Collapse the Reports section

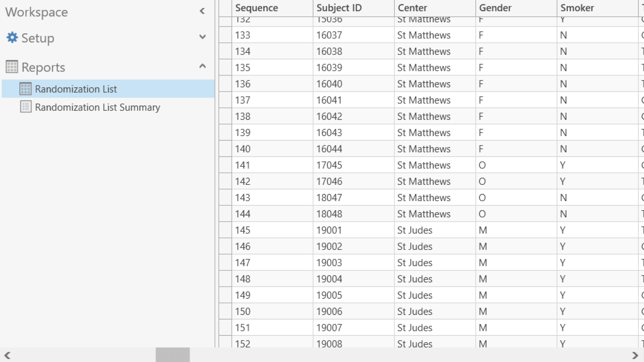tap(202, 66)
